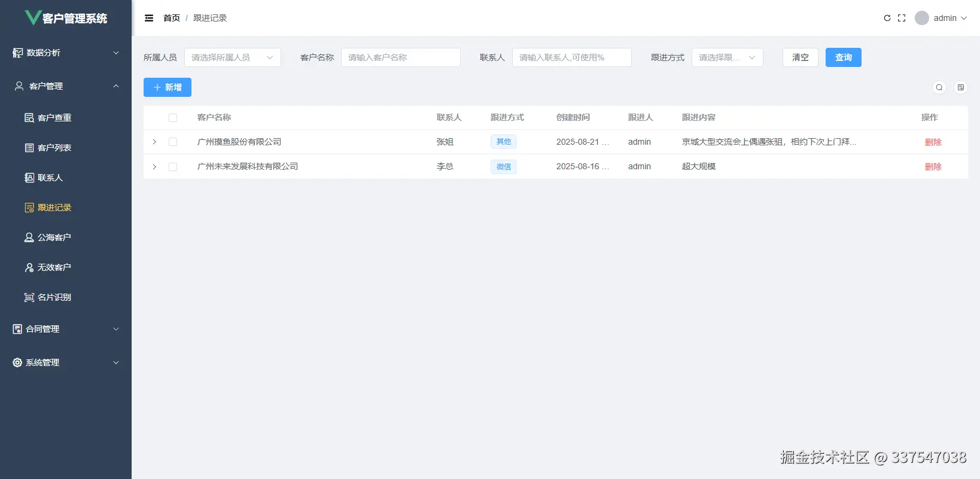Click the 客户名称 input field
Screen dimensions: 980x479
[x=401, y=57]
